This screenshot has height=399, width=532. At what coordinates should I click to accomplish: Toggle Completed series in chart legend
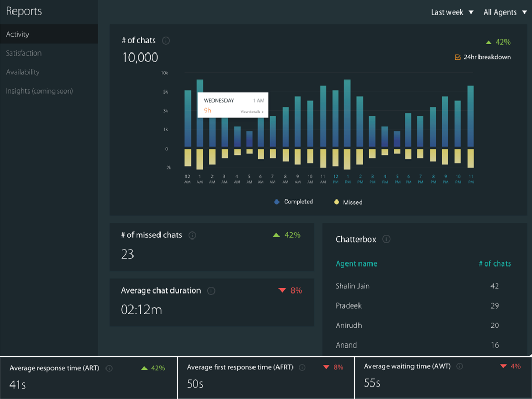click(294, 202)
